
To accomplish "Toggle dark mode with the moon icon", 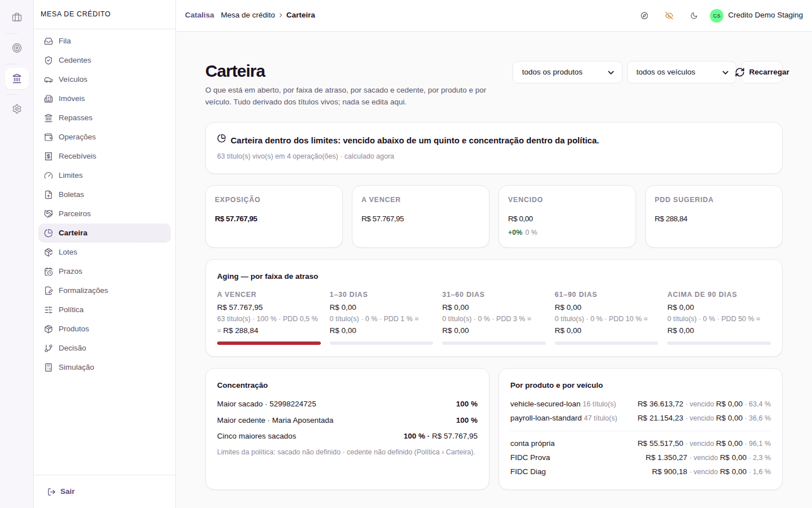I will tap(694, 16).
